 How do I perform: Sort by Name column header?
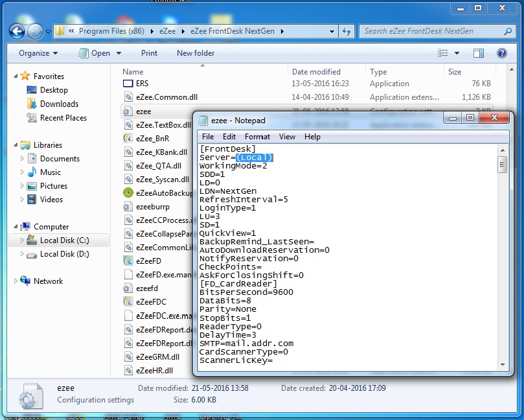coord(133,72)
